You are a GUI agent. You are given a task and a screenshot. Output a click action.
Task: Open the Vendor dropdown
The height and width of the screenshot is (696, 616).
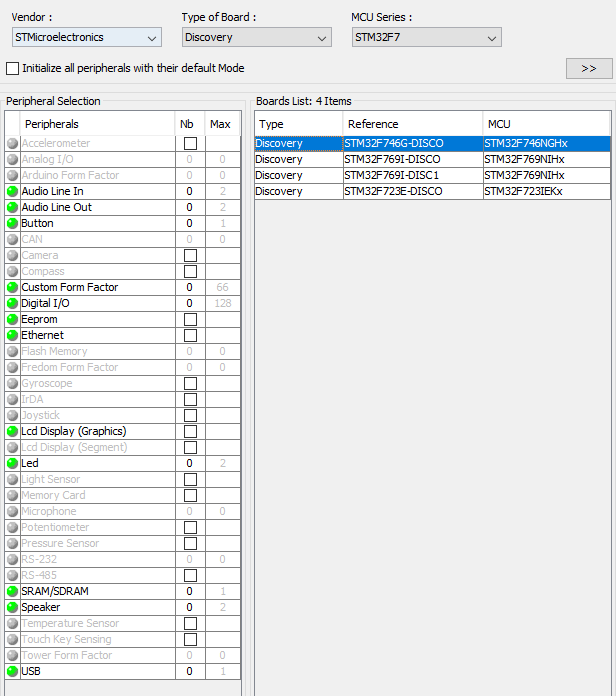coord(87,37)
